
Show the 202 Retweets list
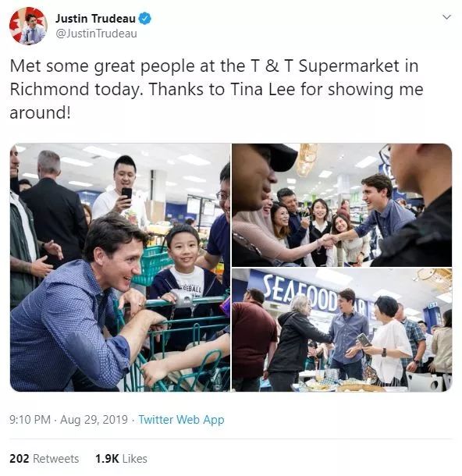(x=44, y=458)
